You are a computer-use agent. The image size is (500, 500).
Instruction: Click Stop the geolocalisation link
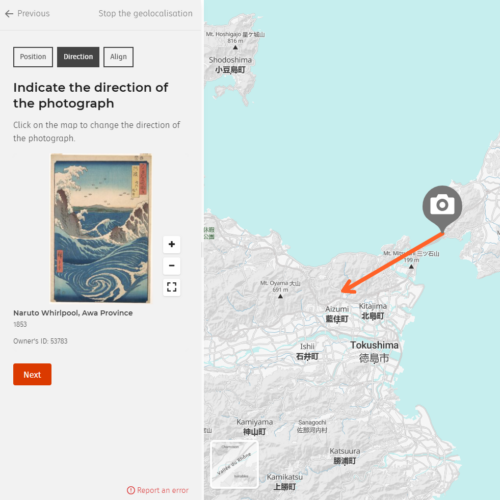145,13
